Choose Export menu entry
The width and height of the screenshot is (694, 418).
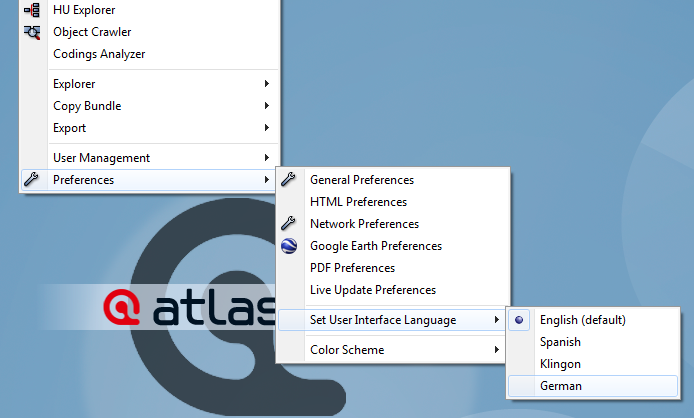pyautogui.click(x=150, y=128)
